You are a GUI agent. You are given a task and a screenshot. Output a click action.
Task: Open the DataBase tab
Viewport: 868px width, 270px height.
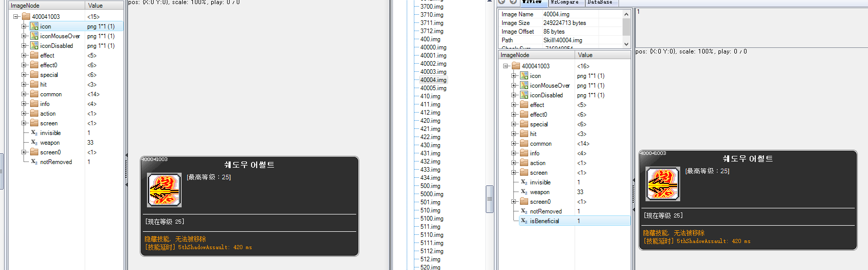click(x=600, y=3)
